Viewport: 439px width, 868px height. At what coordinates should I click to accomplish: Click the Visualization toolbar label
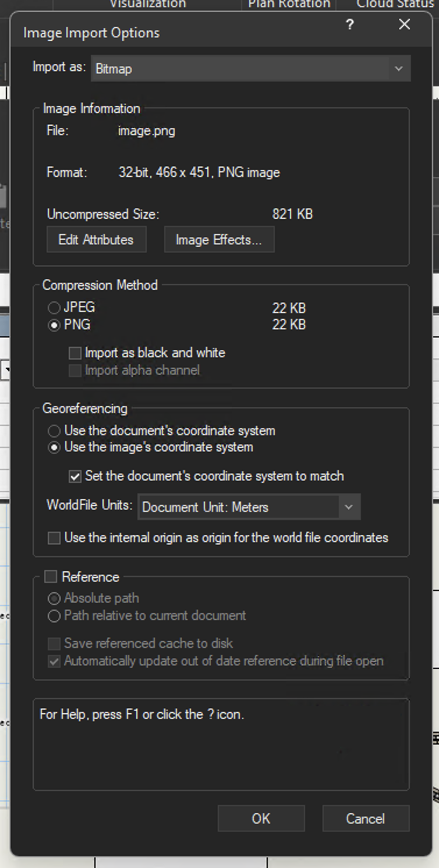[x=148, y=5]
